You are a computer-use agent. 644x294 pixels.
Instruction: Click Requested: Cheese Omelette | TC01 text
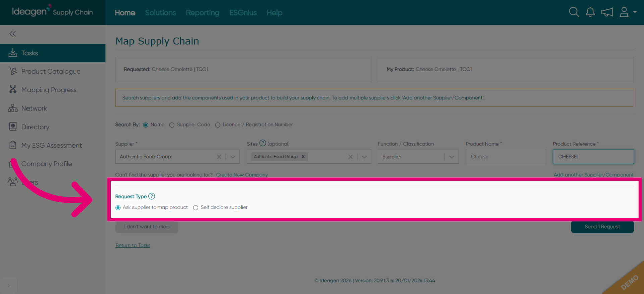tap(166, 69)
